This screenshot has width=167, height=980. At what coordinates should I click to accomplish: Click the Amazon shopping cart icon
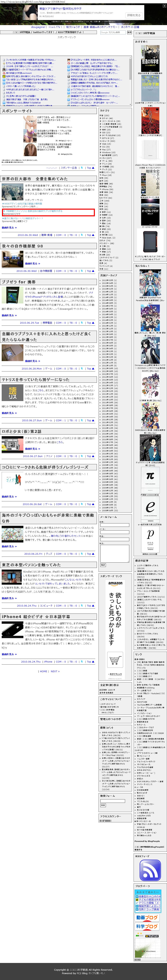115,660
